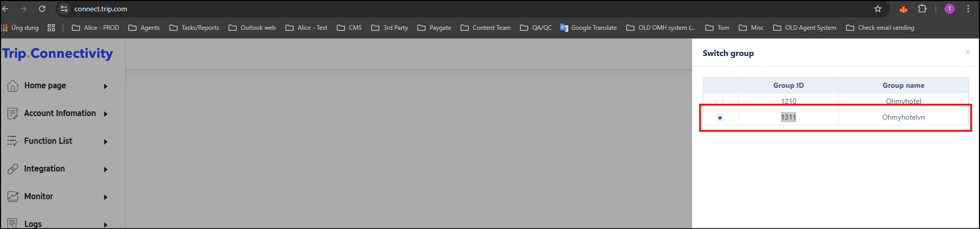Open the OLD OMH system bookmark folder
This screenshot has height=229, width=980.
661,28
